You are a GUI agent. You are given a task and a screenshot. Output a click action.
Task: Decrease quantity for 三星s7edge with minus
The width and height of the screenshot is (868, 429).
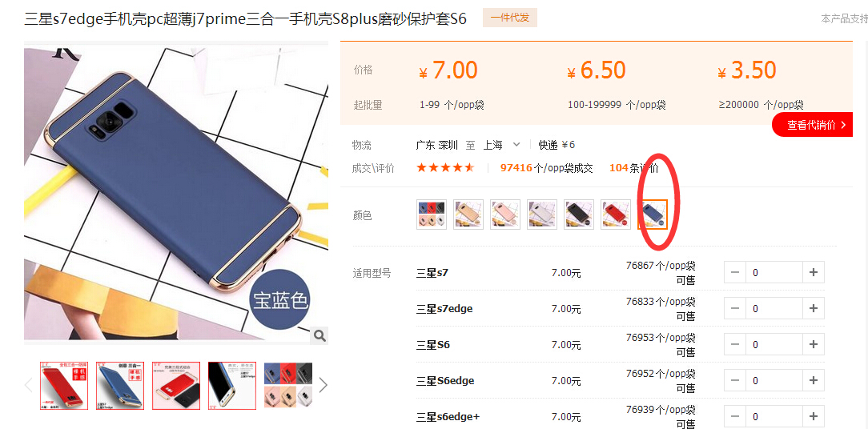pyautogui.click(x=735, y=308)
